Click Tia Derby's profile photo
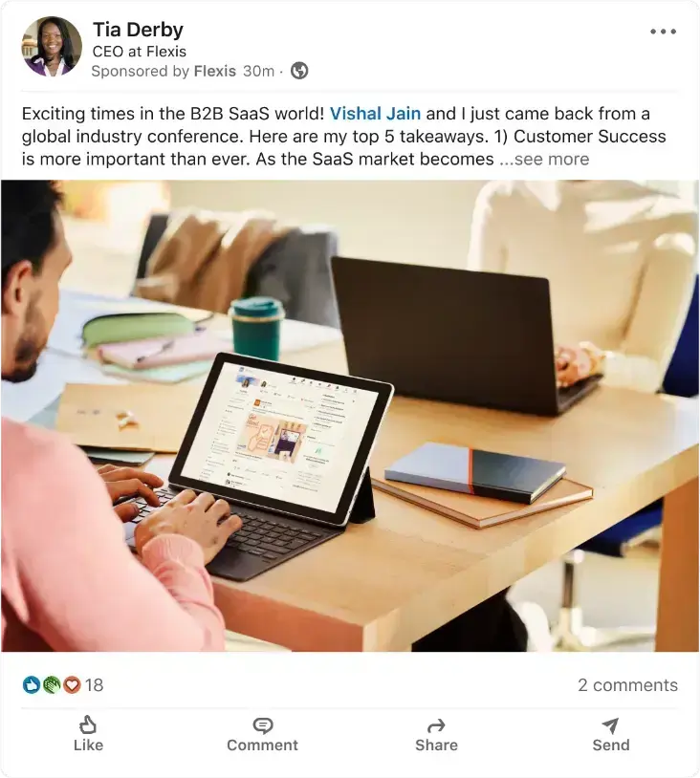This screenshot has height=778, width=700. [51, 47]
